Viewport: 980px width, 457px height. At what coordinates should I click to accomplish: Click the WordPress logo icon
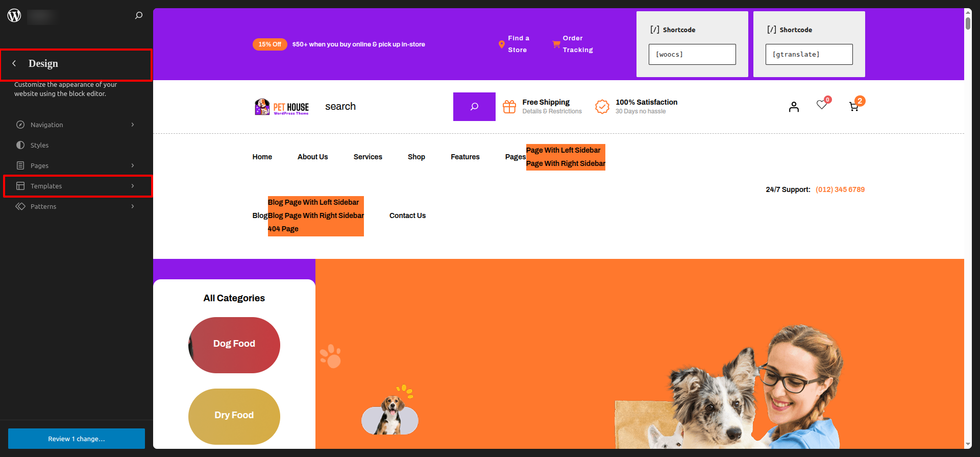(x=14, y=15)
